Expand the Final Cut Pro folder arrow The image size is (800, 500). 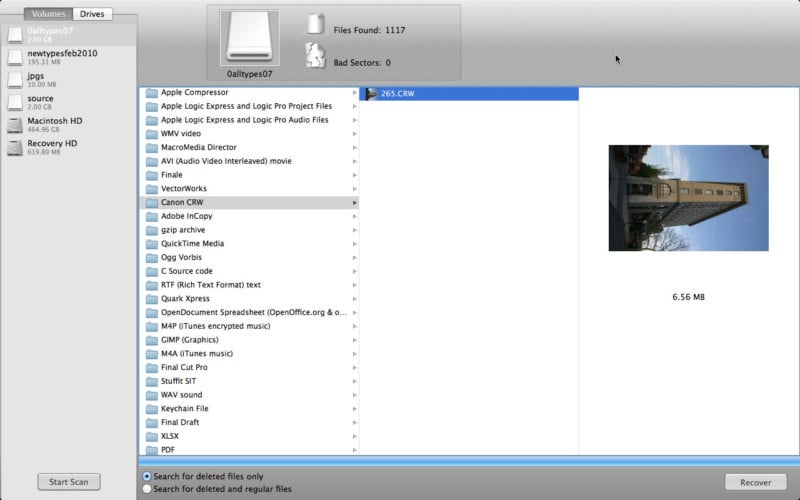click(354, 367)
